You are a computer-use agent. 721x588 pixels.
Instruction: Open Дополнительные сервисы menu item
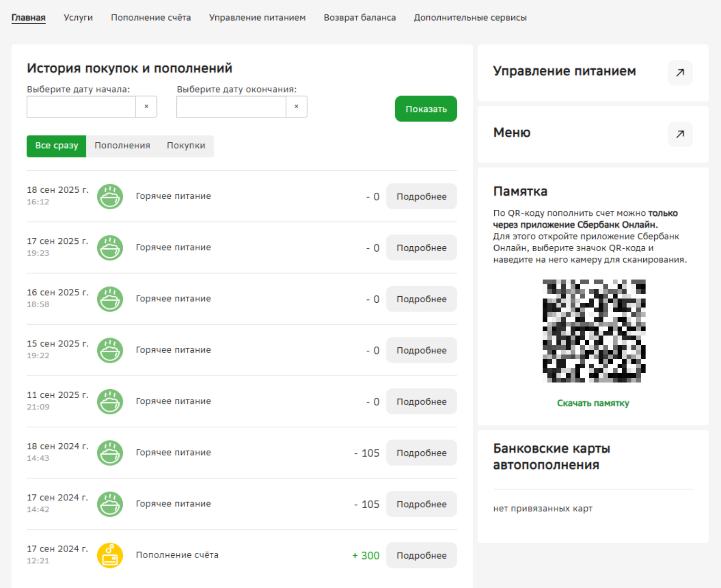(x=470, y=18)
